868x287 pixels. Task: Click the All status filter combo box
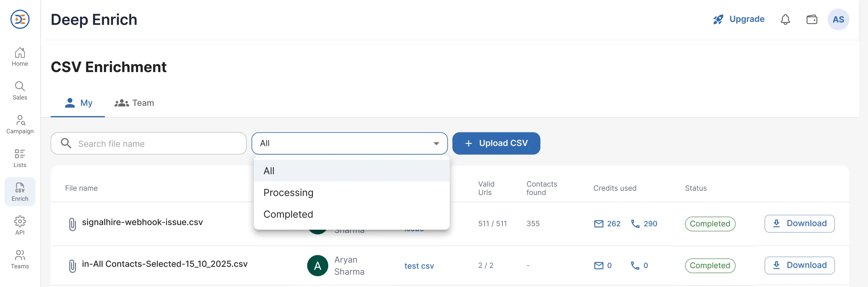click(349, 143)
